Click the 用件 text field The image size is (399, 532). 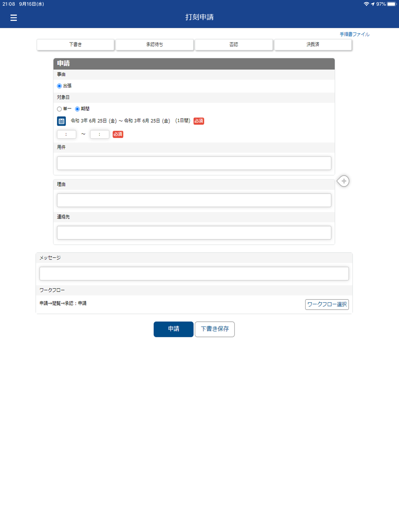(194, 163)
